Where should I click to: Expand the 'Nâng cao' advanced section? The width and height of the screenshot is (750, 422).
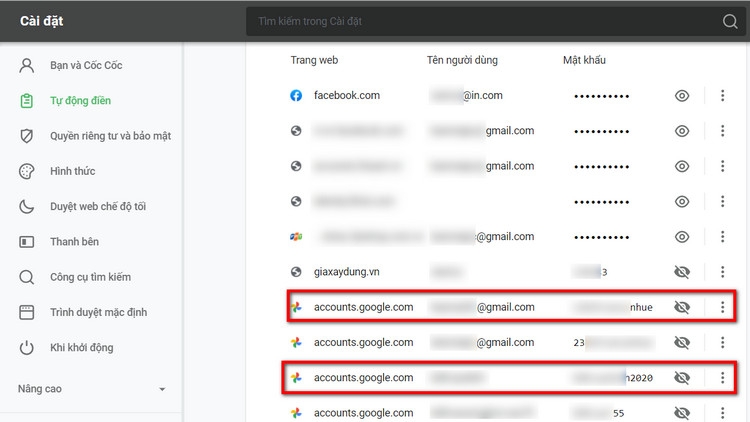point(91,389)
